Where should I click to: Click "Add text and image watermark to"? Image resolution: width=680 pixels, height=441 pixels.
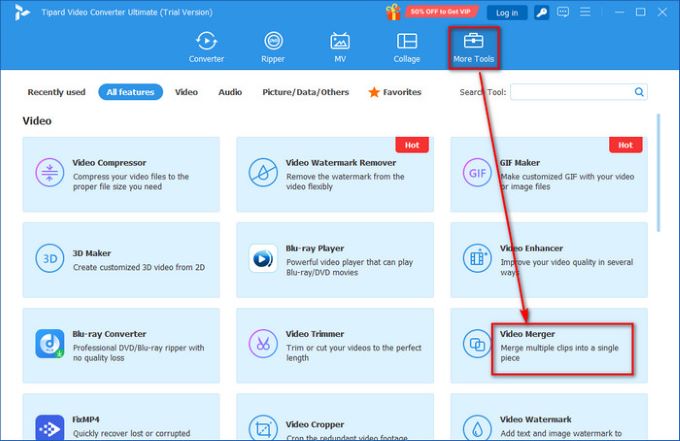[561, 433]
